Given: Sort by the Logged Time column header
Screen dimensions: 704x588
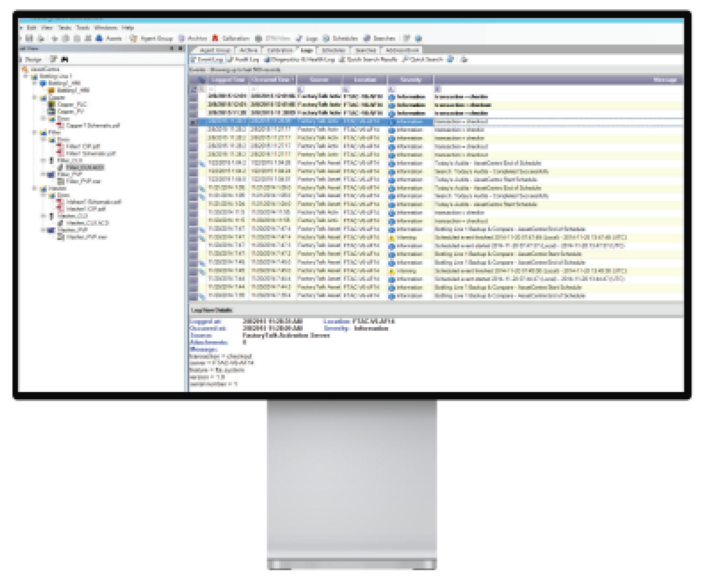Looking at the screenshot, I should [x=228, y=80].
